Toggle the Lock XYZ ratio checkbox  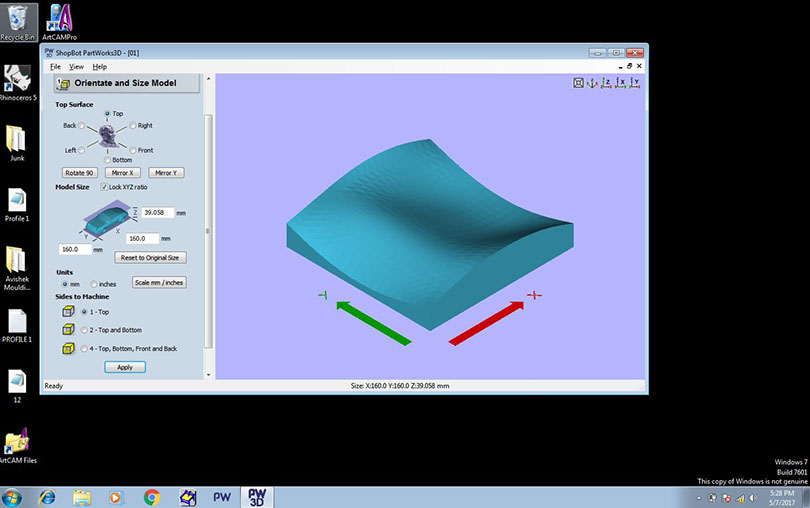[x=104, y=187]
